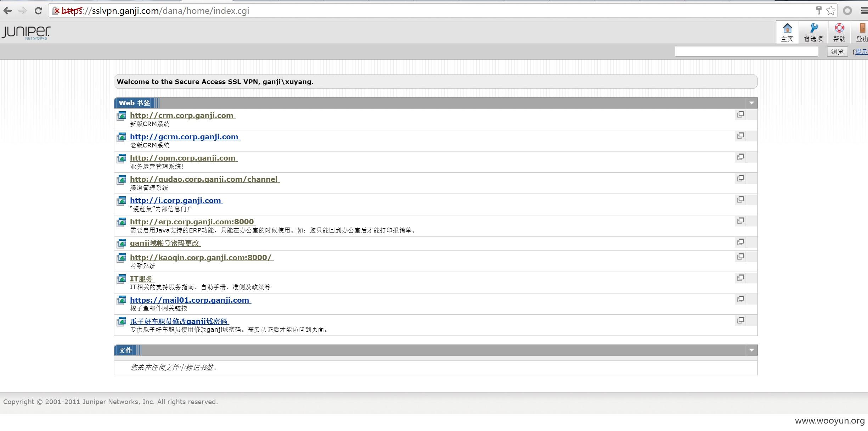The width and height of the screenshot is (868, 431).
Task: Click the 业务运营管理系统! description
Action: pyautogui.click(x=156, y=167)
